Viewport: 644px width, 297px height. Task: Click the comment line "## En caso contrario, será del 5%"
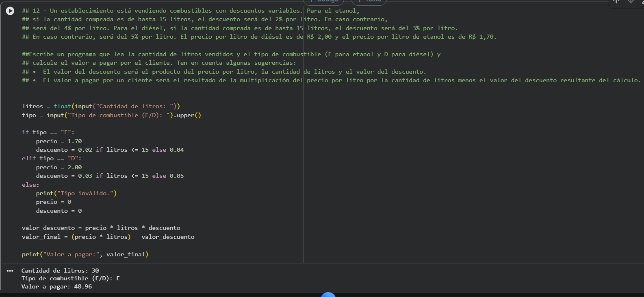pos(259,37)
